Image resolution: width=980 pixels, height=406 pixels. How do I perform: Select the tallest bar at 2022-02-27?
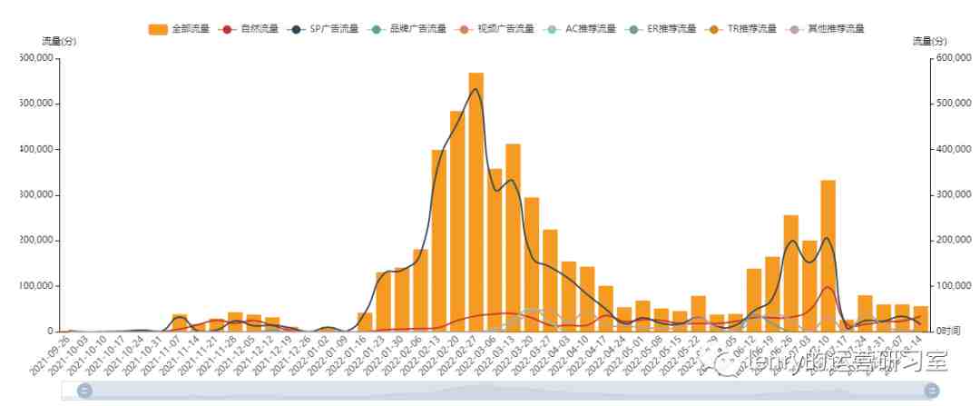(x=476, y=202)
